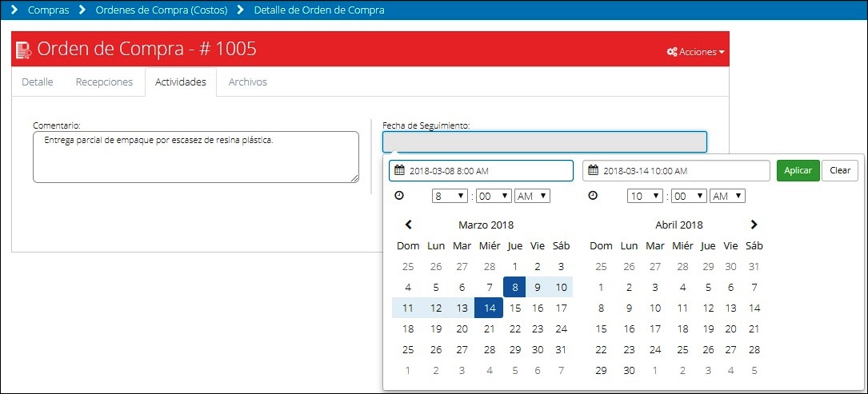Click the Orden de Compra document icon
Viewport: 868px width, 394px height.
pos(24,50)
